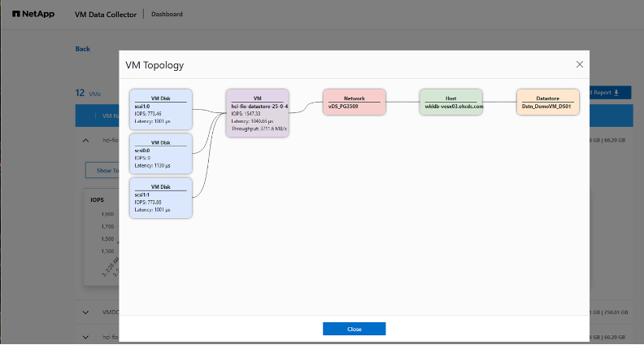Click the IOPS chart panel

coord(102,236)
